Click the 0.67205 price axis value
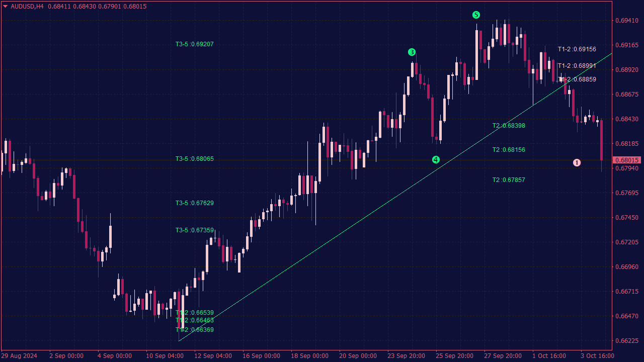Image resolution: width=644 pixels, height=362 pixels. [x=626, y=242]
